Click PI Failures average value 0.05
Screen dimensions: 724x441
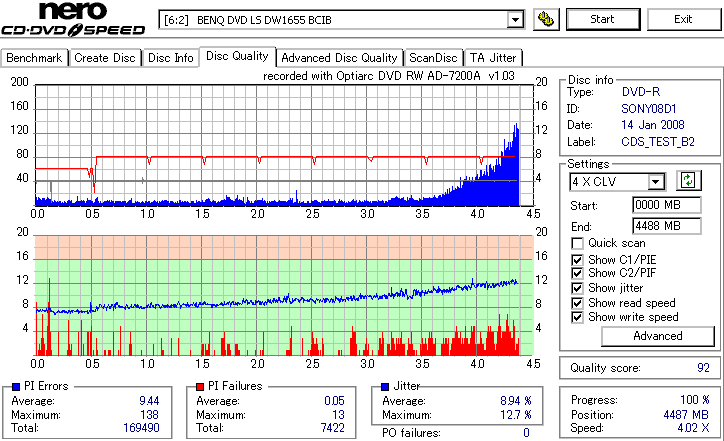pyautogui.click(x=334, y=401)
